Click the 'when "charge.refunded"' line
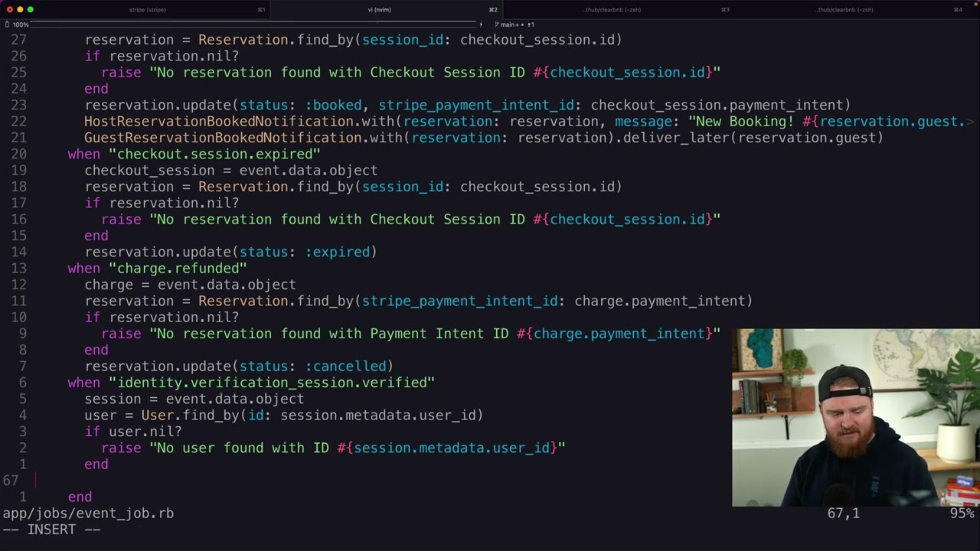 157,269
